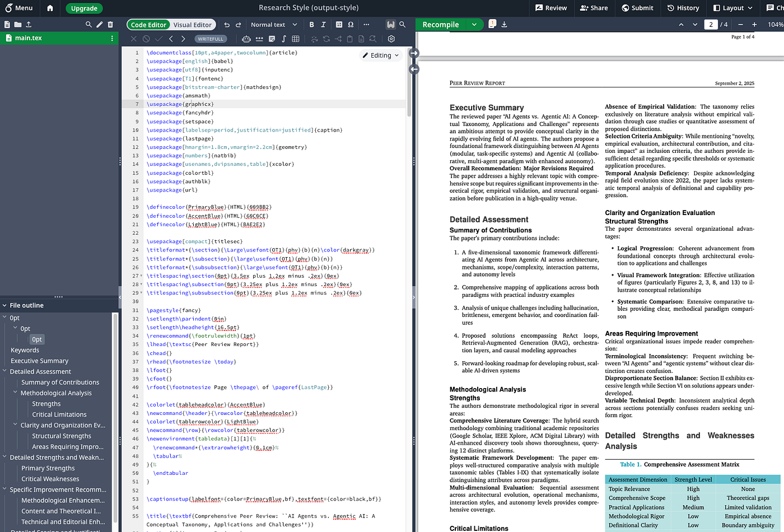Sync code to PDF with upper arrow button
The width and height of the screenshot is (784, 532).
pyautogui.click(x=414, y=53)
